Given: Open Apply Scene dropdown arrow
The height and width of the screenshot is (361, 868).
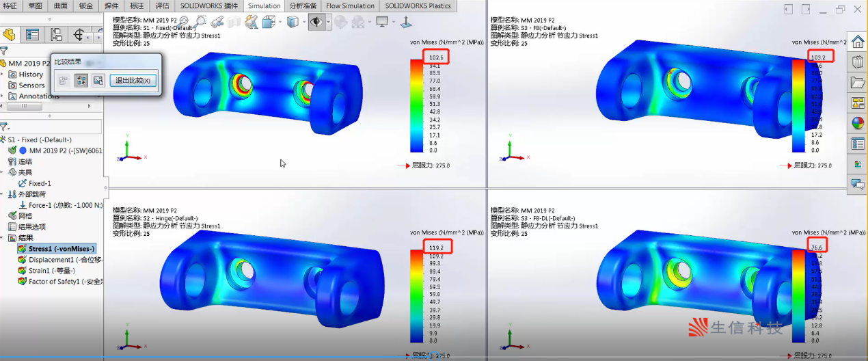Looking at the screenshot, I should click(x=370, y=22).
